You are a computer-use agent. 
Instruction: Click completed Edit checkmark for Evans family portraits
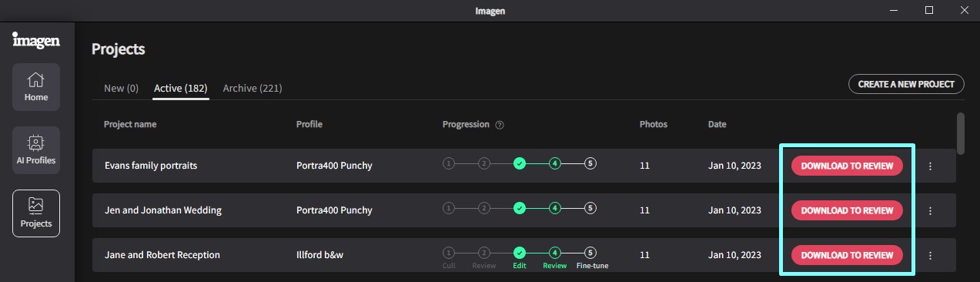(520, 164)
